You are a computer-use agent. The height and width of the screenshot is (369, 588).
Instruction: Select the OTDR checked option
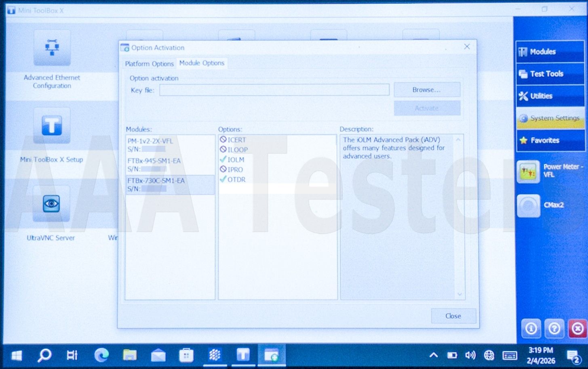pyautogui.click(x=236, y=180)
